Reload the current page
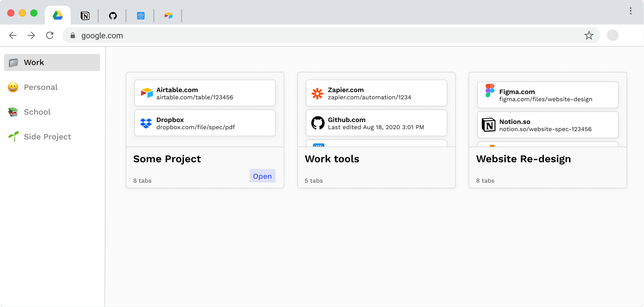This screenshot has width=644, height=307. click(x=50, y=35)
